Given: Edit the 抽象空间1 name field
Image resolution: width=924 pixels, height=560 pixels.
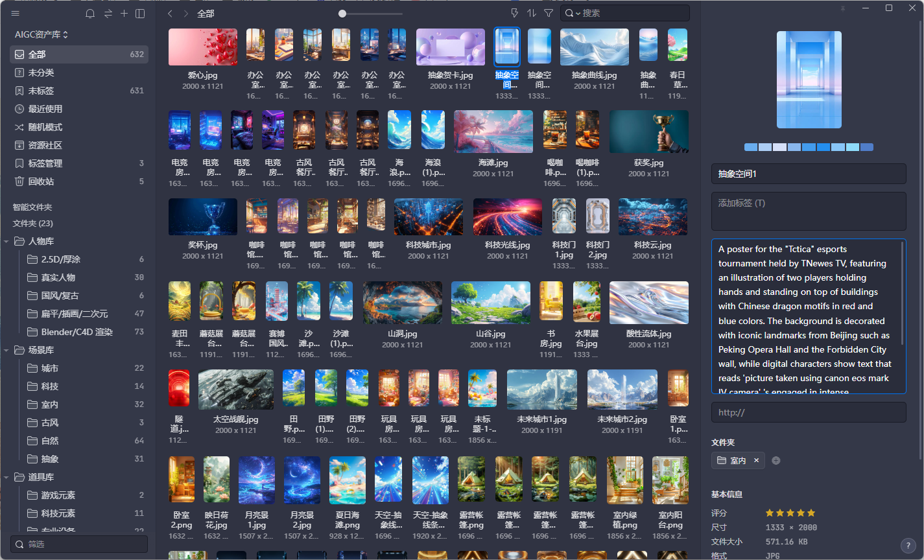Looking at the screenshot, I should click(x=809, y=174).
